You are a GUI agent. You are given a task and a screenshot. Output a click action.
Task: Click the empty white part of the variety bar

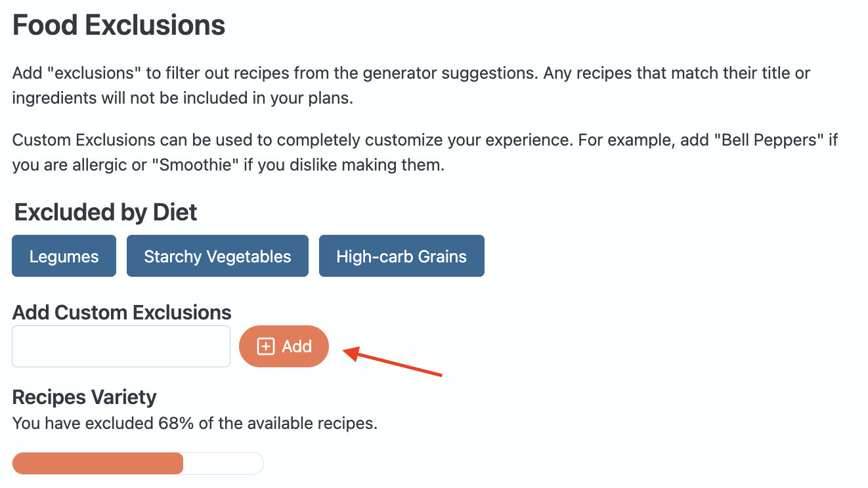[x=223, y=463]
